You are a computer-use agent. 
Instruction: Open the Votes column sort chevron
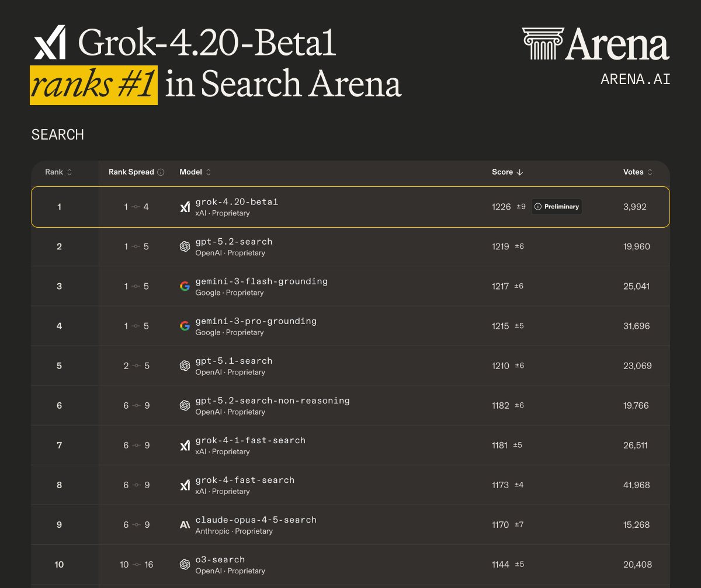650,172
